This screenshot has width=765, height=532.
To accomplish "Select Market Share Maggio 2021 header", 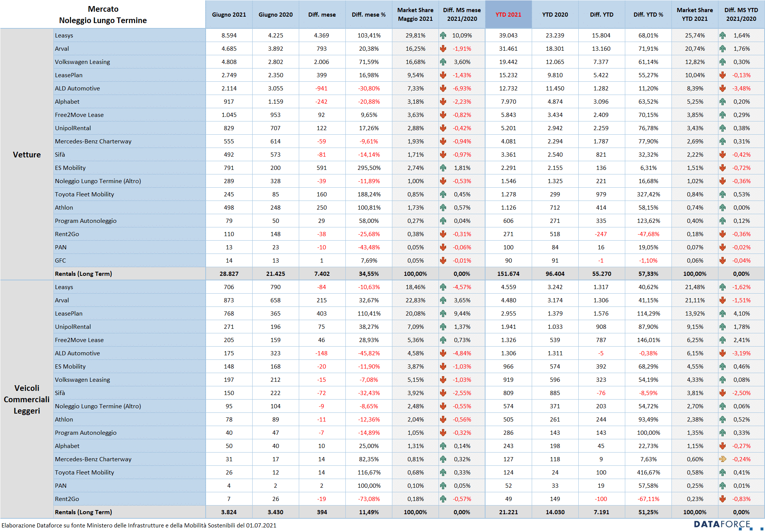I will [x=415, y=14].
